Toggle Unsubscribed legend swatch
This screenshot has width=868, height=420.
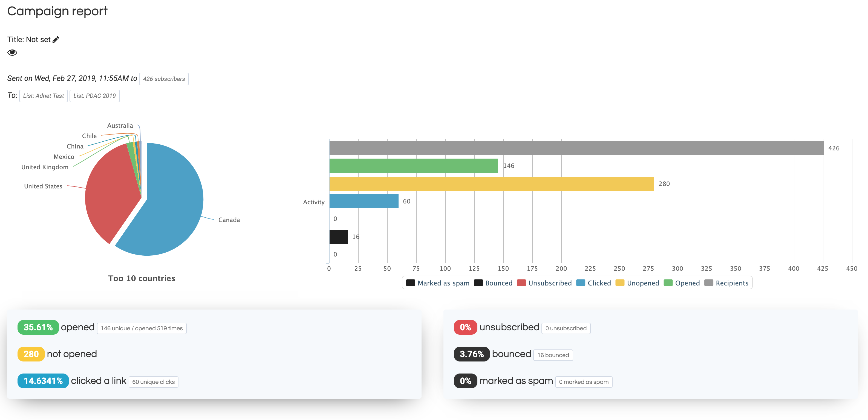(x=521, y=283)
